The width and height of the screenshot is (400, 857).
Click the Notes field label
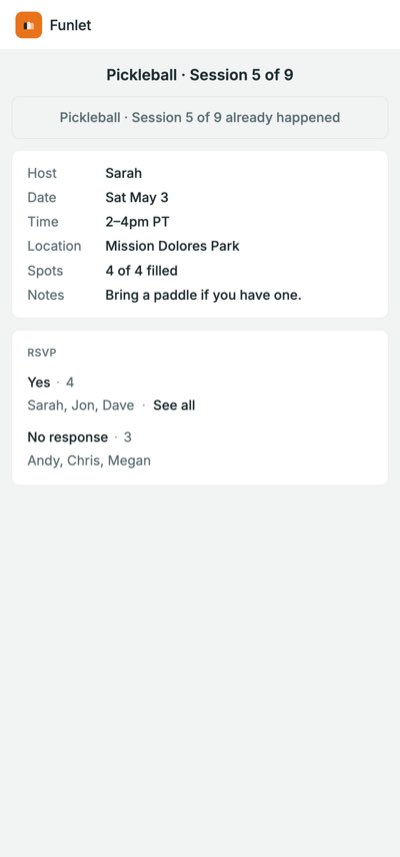click(46, 295)
